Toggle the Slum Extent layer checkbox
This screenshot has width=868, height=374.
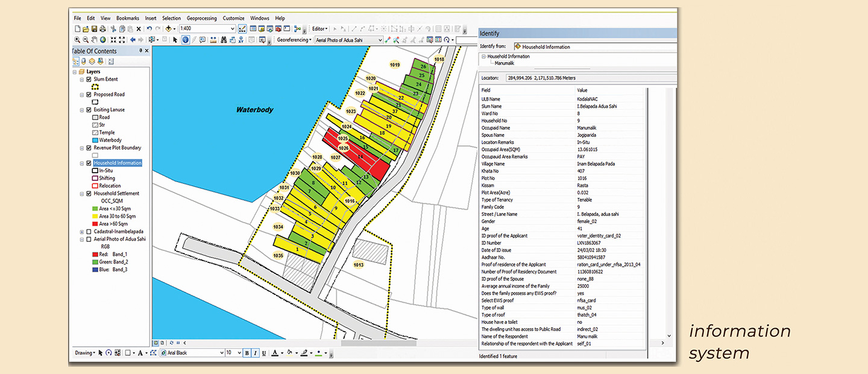pos(89,79)
